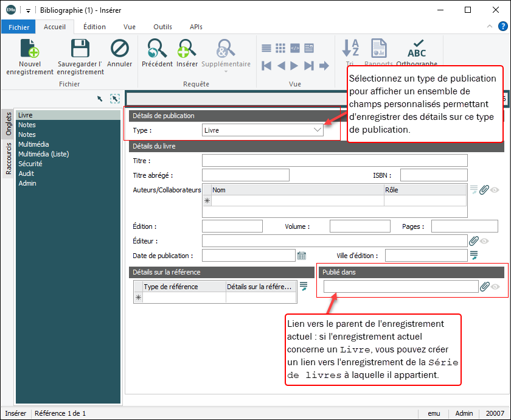Toggle the eye icon beside Éditeur field

click(x=485, y=241)
